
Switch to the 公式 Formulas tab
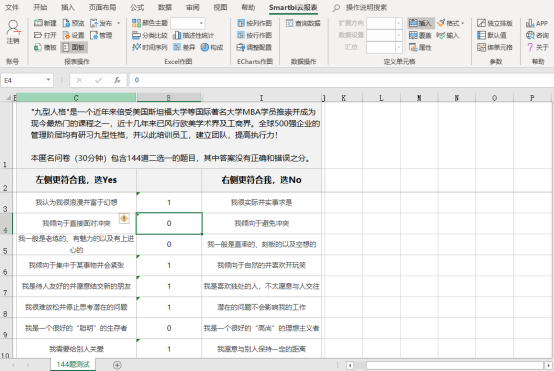[137, 7]
